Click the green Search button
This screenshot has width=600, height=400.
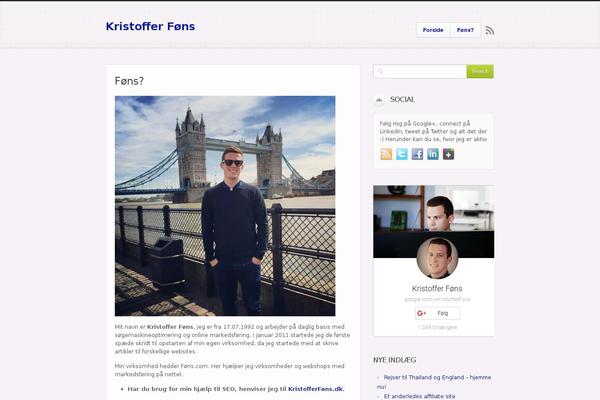tap(480, 71)
